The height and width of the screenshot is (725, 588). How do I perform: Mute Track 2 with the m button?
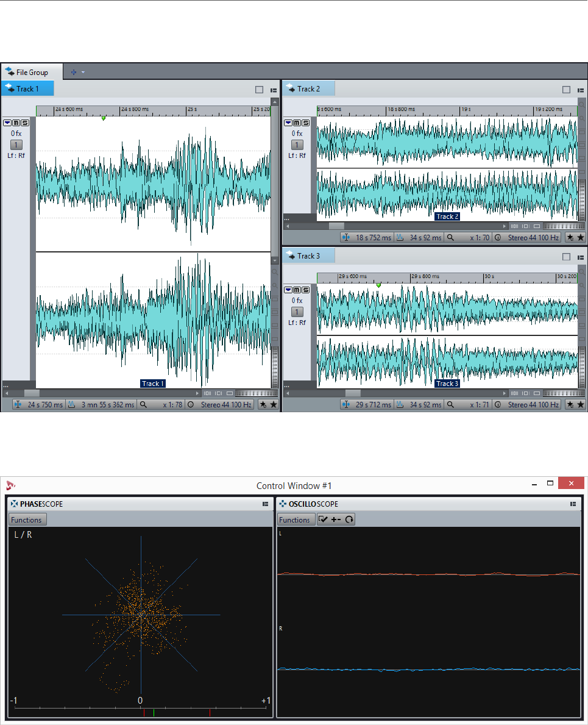(x=297, y=123)
